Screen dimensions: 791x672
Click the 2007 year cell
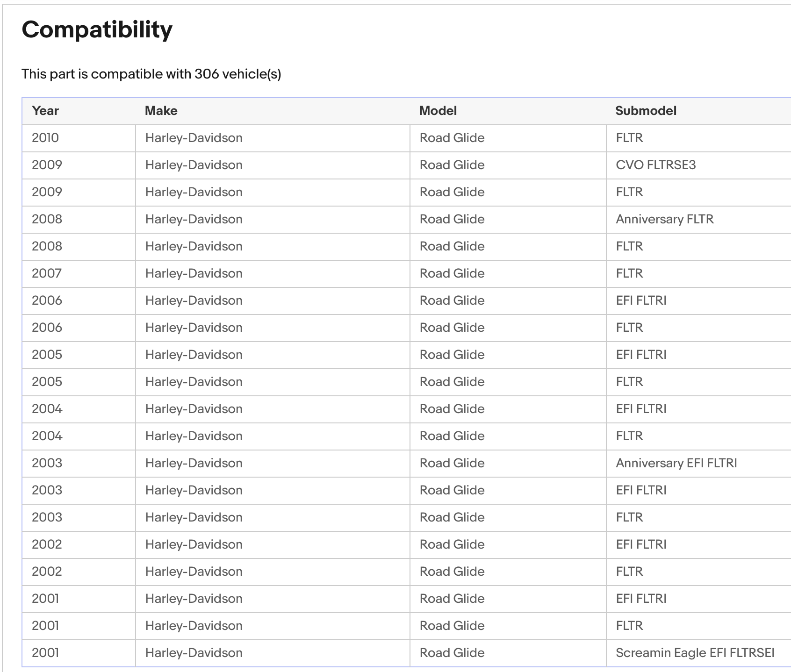tap(47, 273)
